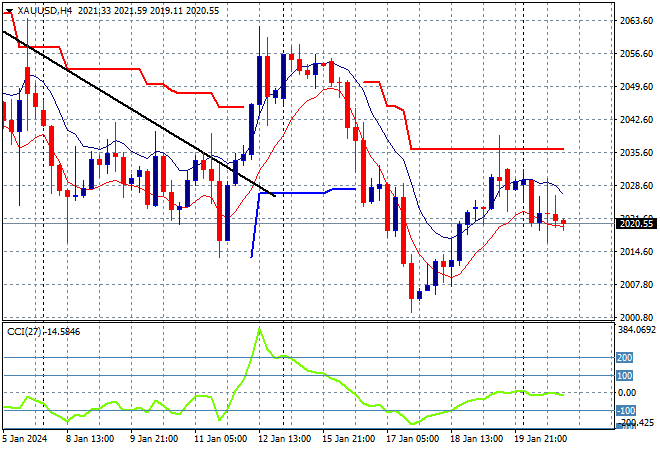660x450 pixels.
Task: Click the 8 Jan 13:00 time label
Action: (x=90, y=439)
